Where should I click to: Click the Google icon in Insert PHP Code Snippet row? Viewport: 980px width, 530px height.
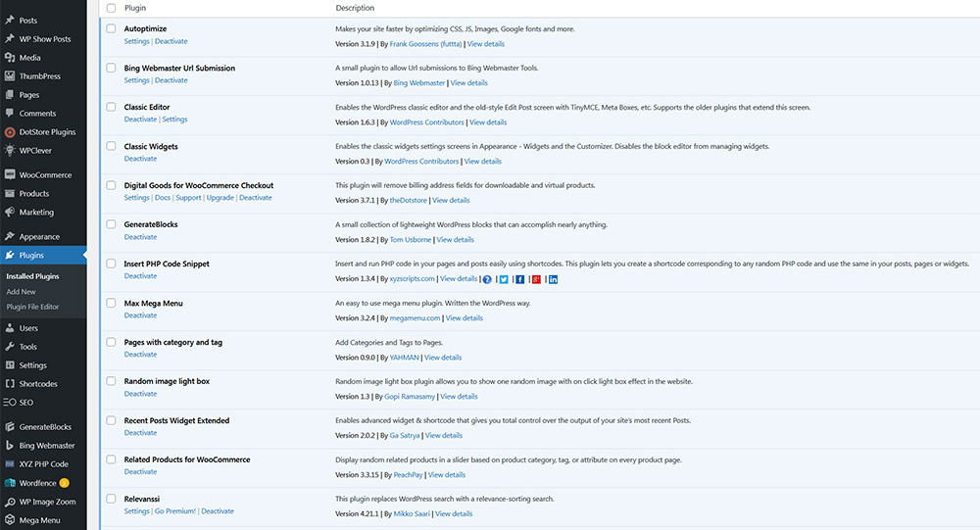(x=536, y=279)
